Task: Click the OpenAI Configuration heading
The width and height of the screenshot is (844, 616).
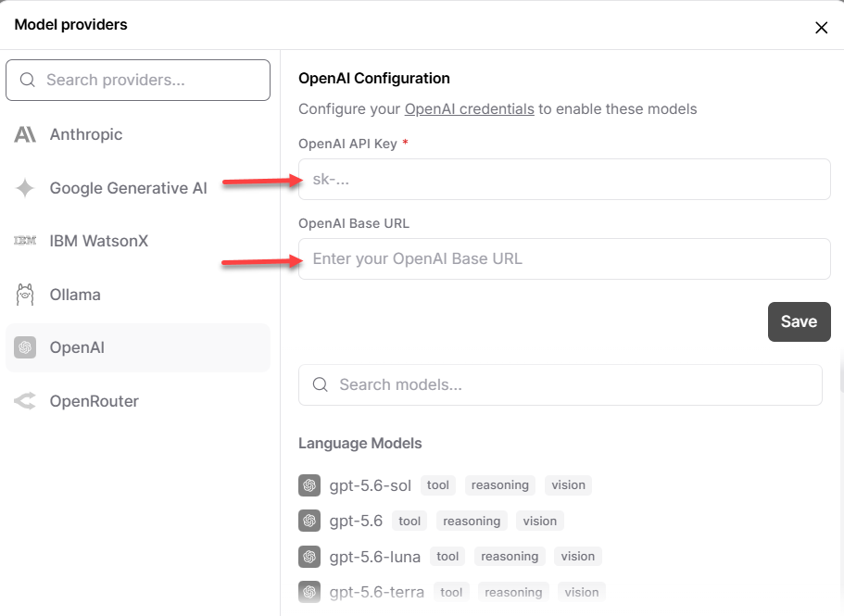Action: (374, 79)
